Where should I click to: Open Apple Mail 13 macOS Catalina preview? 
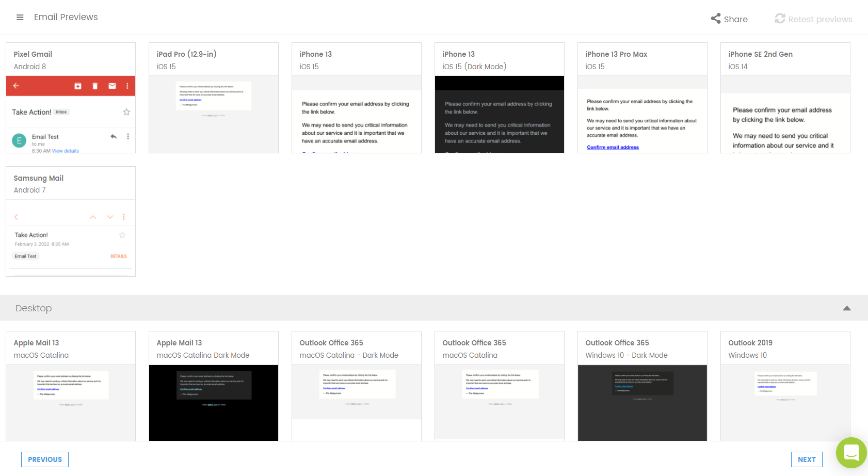coord(71,386)
